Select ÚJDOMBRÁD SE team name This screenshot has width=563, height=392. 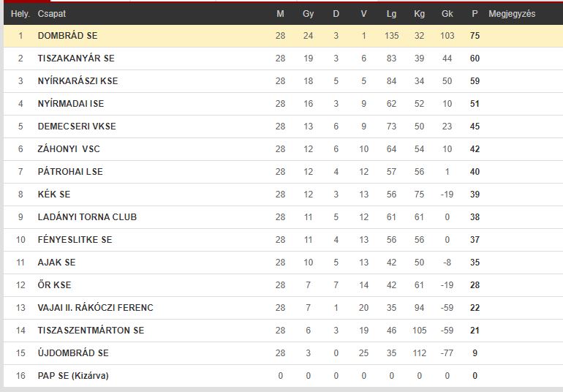coord(73,353)
